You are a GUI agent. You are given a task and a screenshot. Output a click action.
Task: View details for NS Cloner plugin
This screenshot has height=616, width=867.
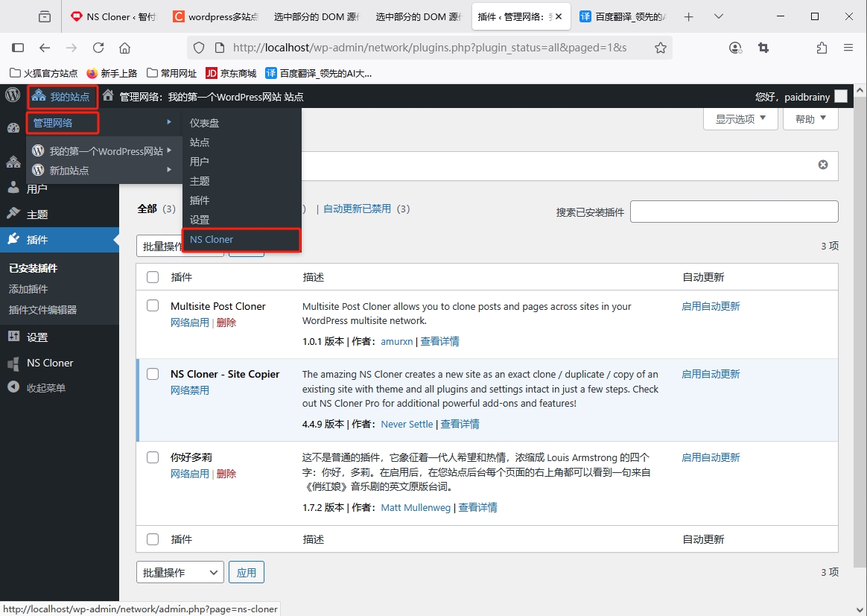coord(460,424)
